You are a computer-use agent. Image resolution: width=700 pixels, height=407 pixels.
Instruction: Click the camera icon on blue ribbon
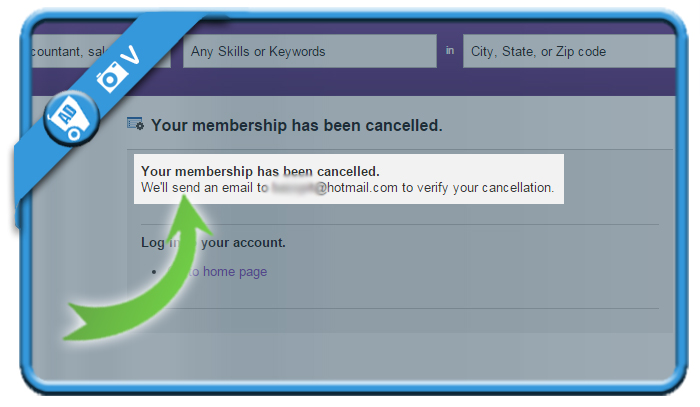pyautogui.click(x=109, y=76)
